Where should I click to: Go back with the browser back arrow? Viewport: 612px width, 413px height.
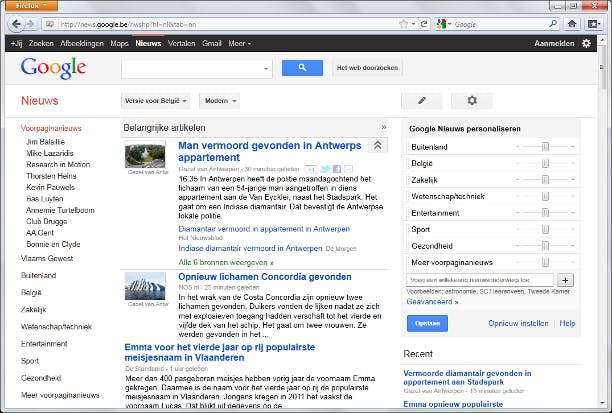pyautogui.click(x=16, y=24)
